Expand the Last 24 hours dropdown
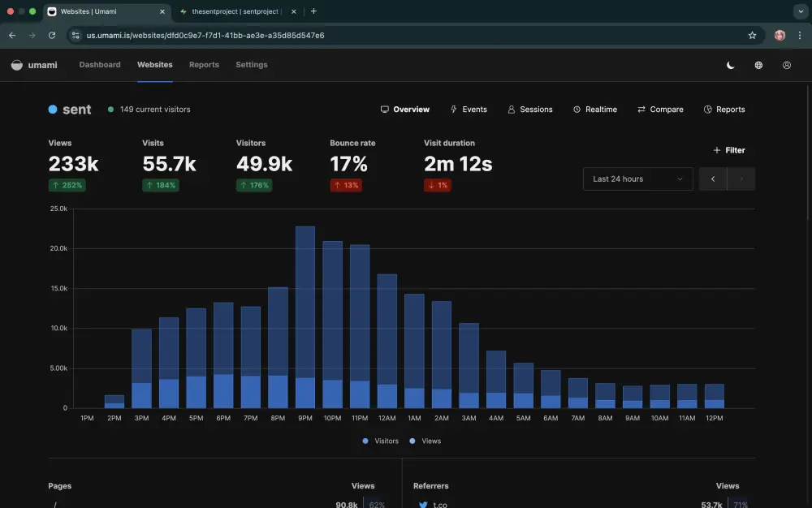The image size is (812, 508). [637, 179]
